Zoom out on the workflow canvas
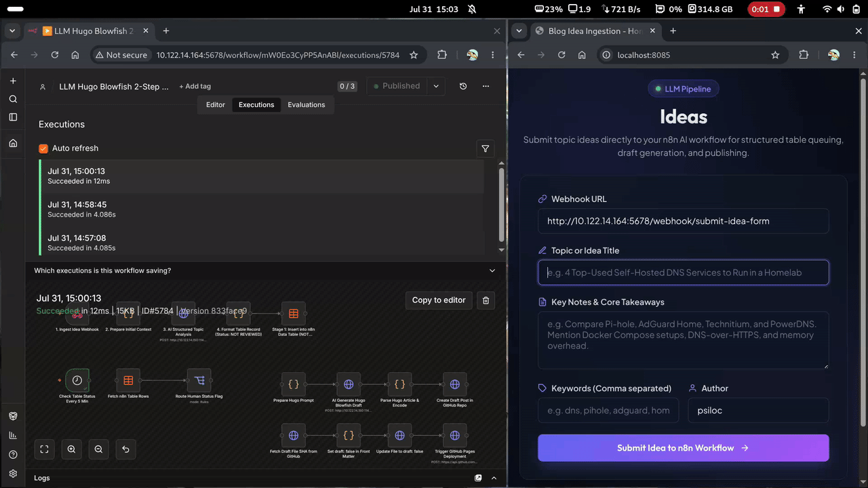868x488 pixels. click(x=98, y=449)
